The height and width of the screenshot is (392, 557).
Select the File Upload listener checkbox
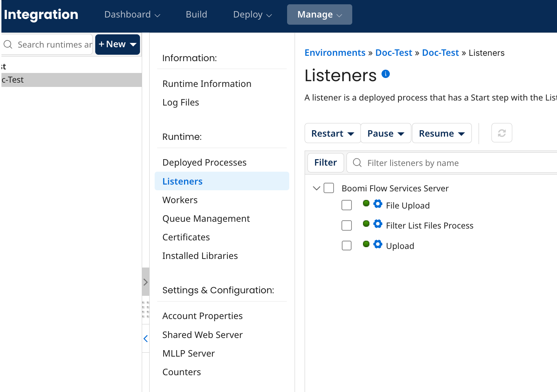(347, 205)
